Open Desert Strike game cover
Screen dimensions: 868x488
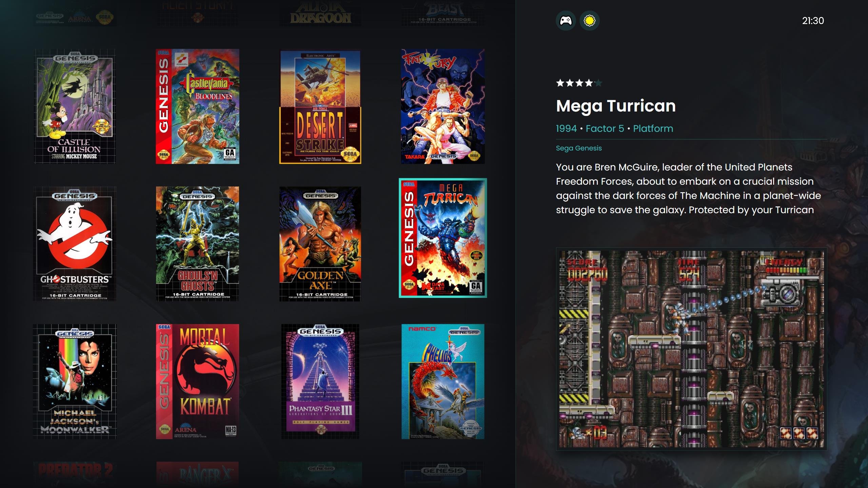pyautogui.click(x=320, y=106)
